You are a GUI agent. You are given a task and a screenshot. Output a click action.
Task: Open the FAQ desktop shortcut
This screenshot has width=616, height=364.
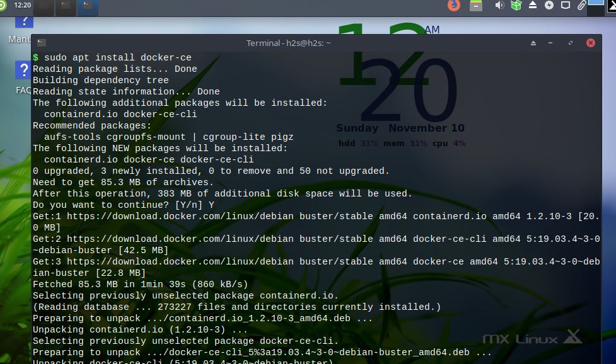point(23,71)
